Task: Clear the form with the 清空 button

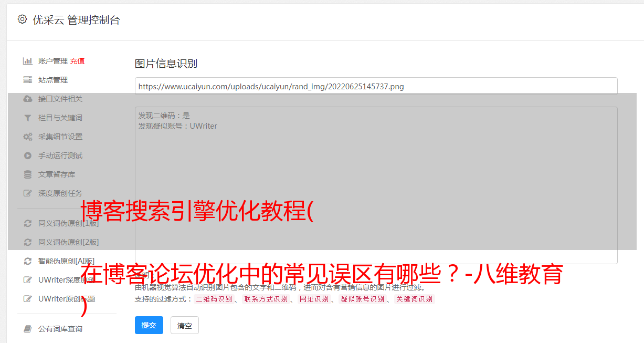Action: point(185,325)
